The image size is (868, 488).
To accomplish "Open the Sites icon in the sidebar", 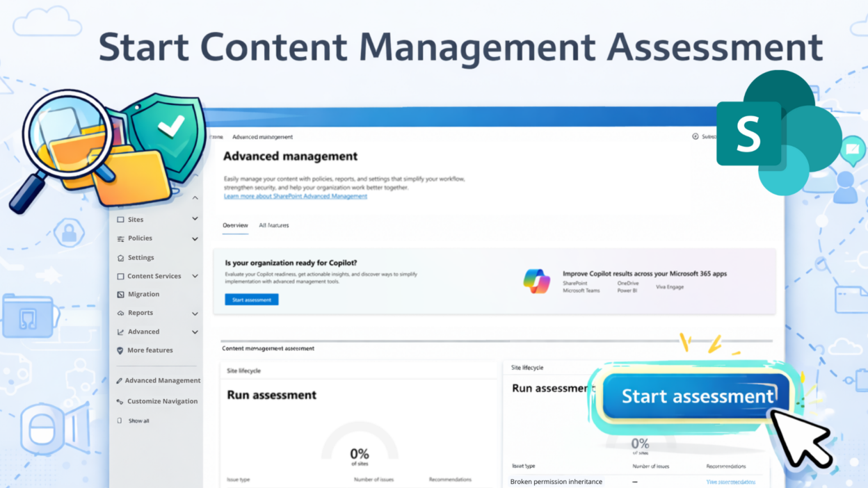I will (120, 220).
